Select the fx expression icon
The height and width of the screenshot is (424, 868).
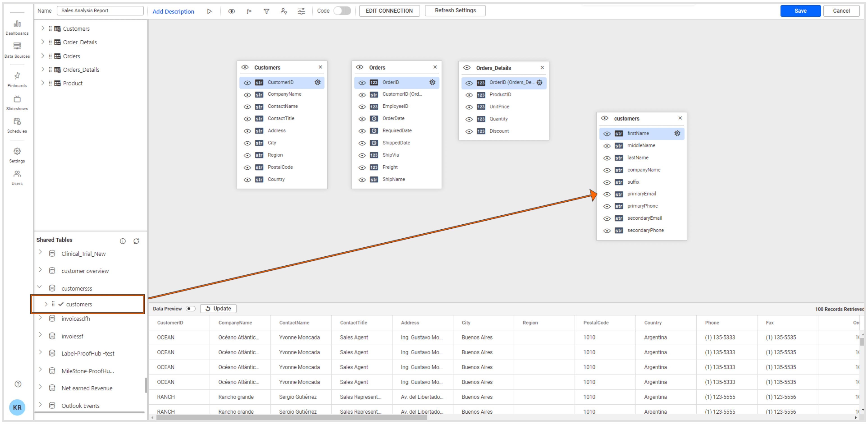point(249,11)
